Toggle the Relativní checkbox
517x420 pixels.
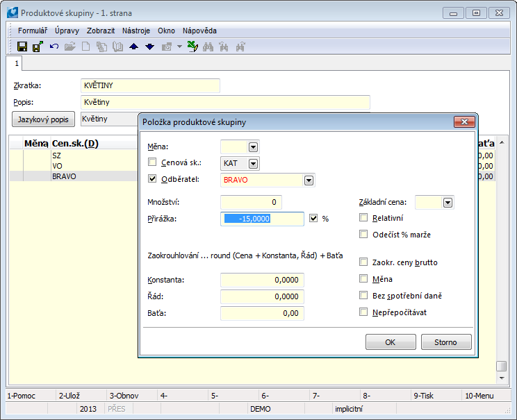363,218
